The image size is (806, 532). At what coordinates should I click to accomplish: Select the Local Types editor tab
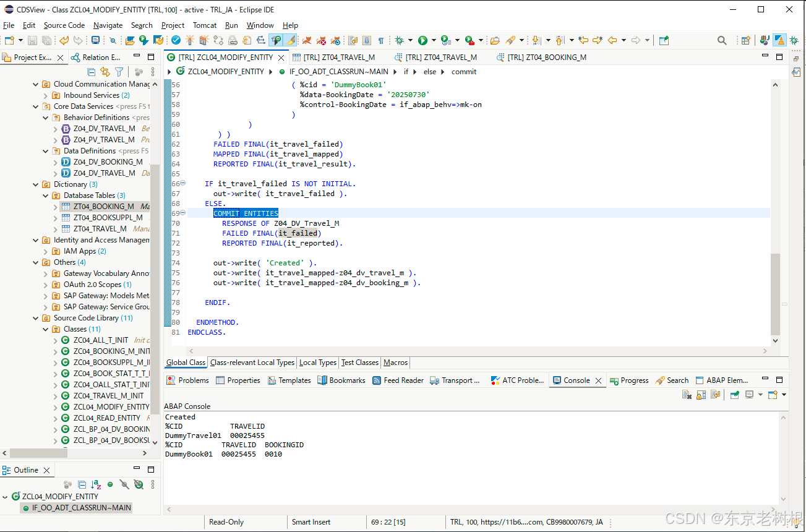point(317,363)
